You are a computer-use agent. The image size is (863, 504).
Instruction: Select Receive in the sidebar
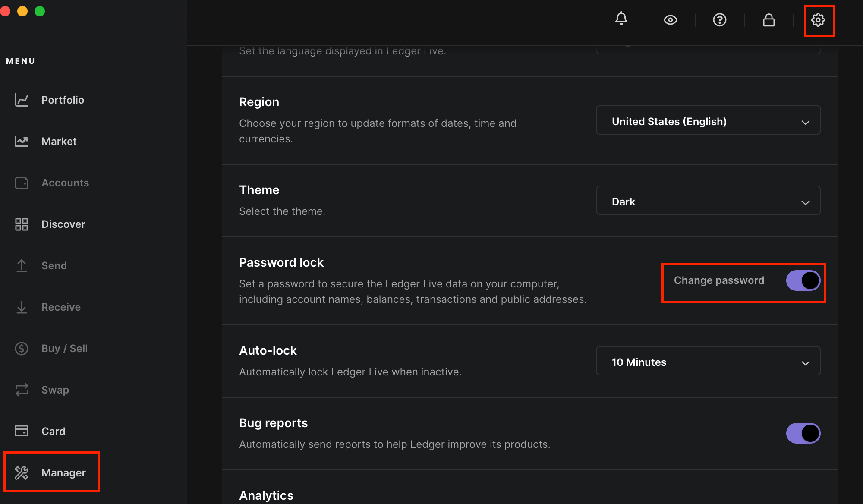61,307
